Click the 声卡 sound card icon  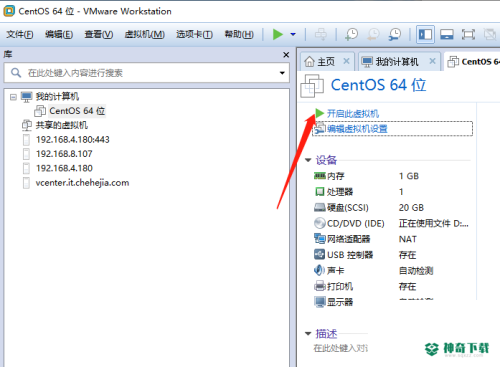click(320, 270)
